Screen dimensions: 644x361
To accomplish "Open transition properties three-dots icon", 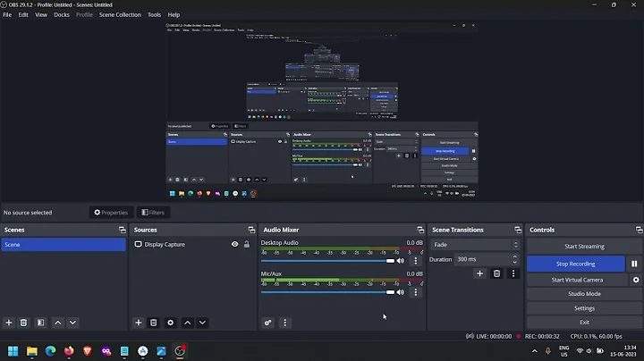I will coord(513,273).
